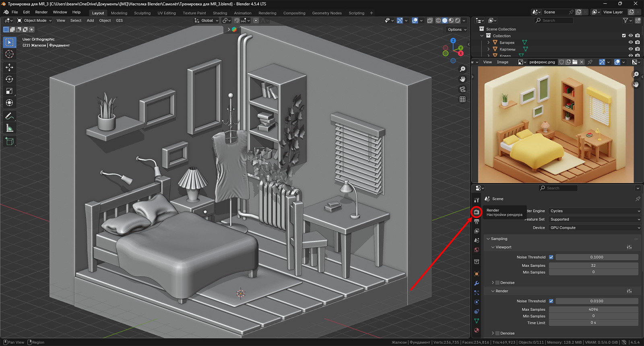Open Render properties tab icon
Screen dimensions: 644x346
(477, 212)
